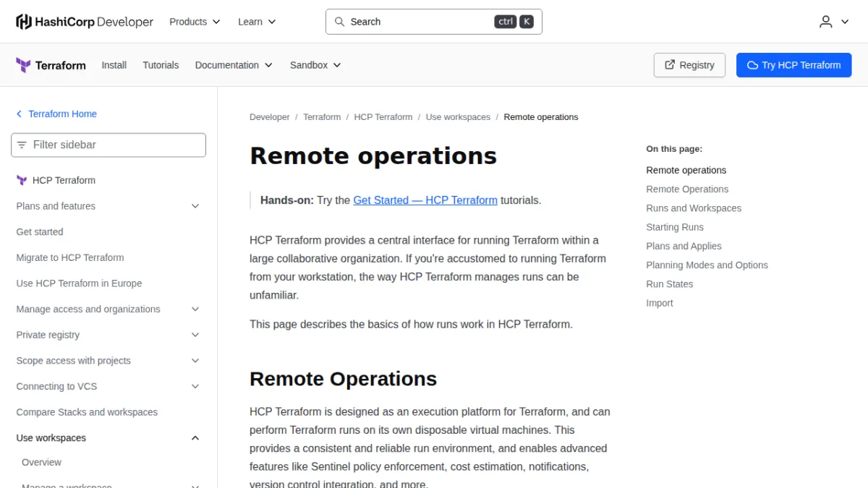The image size is (868, 488).
Task: Click the Terraform logo in the product bar
Action: (51, 65)
